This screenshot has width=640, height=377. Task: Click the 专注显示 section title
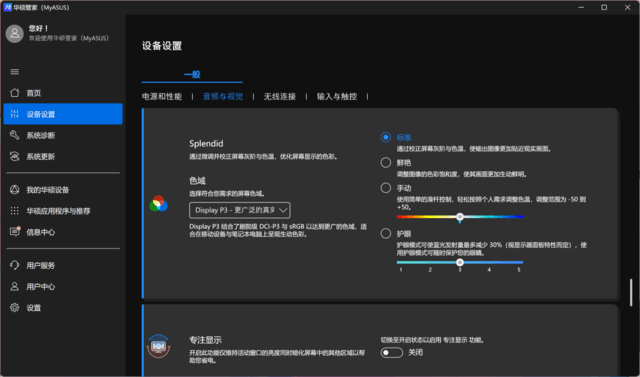(205, 340)
